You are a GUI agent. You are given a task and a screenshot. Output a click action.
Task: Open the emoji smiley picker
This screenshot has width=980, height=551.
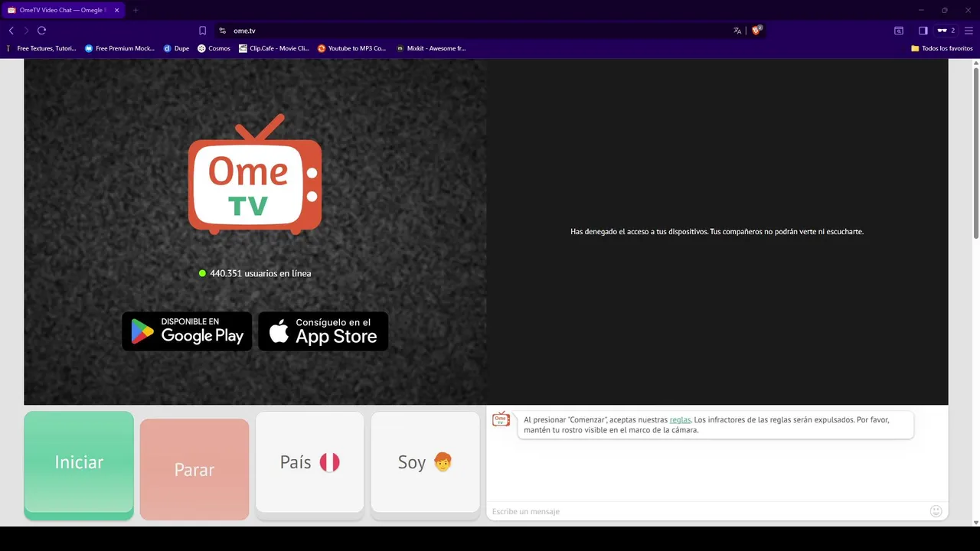(936, 511)
